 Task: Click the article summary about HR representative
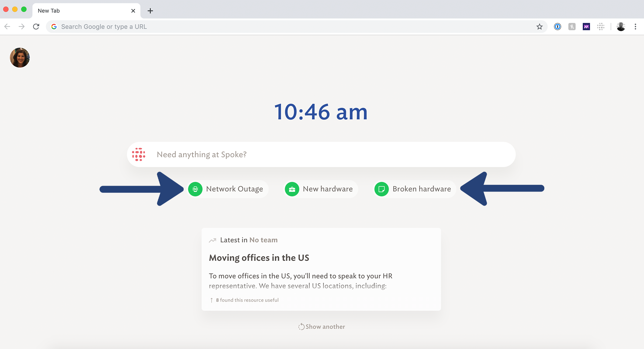[x=301, y=281]
